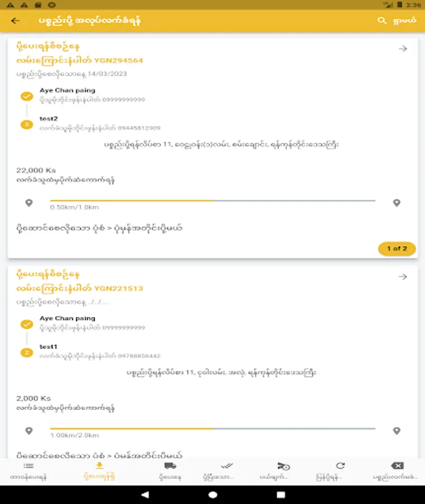Tap the back arrow in header
The height and width of the screenshot is (504, 425).
[15, 21]
